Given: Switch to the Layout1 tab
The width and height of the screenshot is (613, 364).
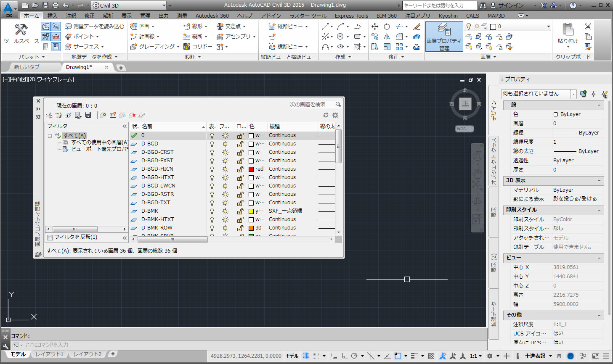Looking at the screenshot, I should (x=49, y=354).
